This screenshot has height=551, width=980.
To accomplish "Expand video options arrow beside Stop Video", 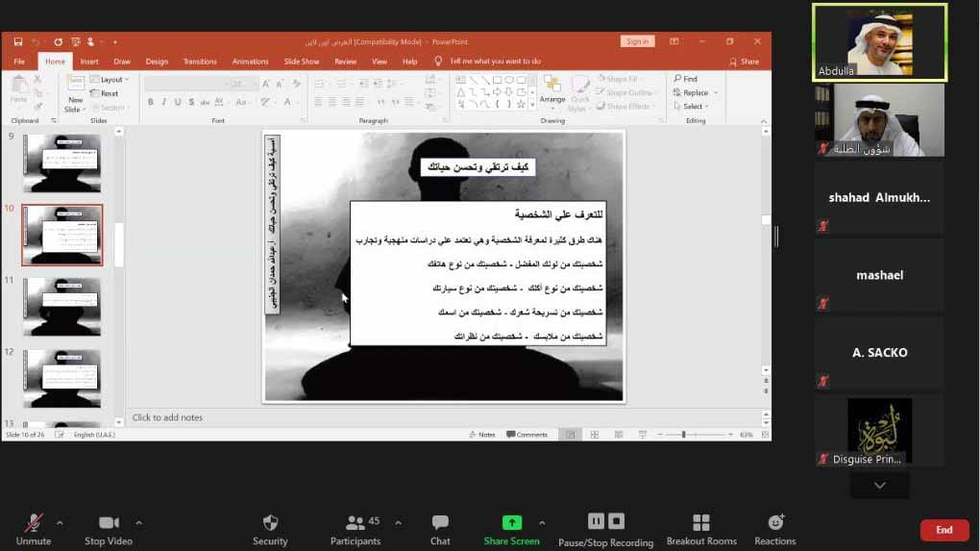I will point(138,523).
